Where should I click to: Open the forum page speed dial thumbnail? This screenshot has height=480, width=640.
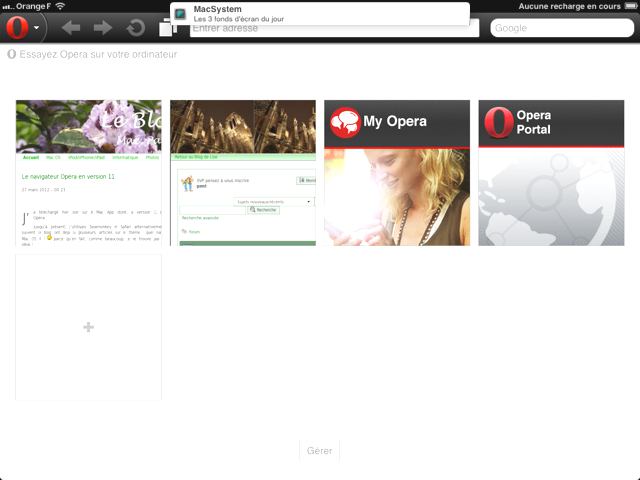242,172
